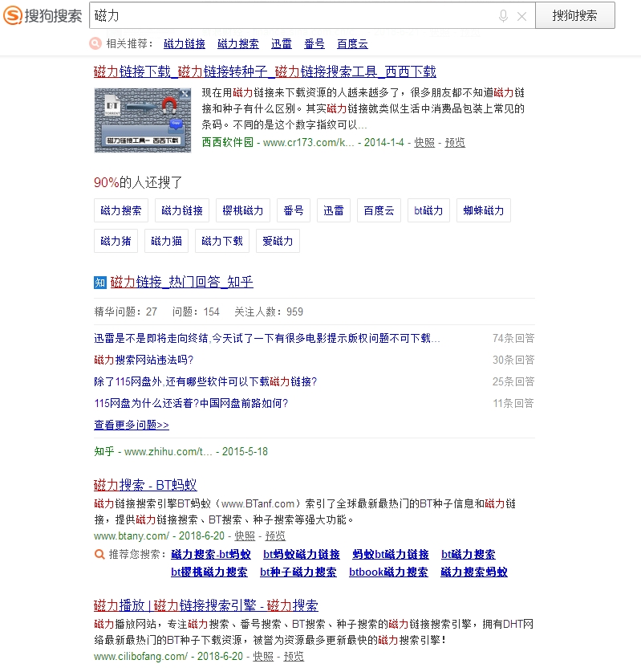Open 预览 for the www.btany.com result

pos(275,536)
